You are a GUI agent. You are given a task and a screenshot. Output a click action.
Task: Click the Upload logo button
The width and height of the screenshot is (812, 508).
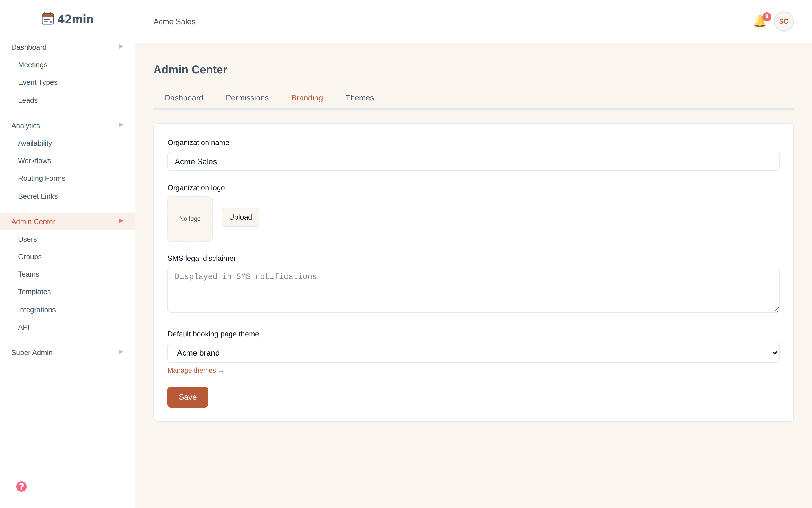[x=240, y=217]
